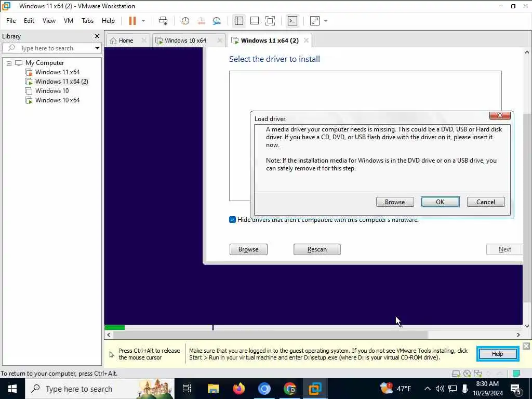This screenshot has height=399, width=532.
Task: Select Windows 10 x64 in library tree
Action: tap(57, 100)
